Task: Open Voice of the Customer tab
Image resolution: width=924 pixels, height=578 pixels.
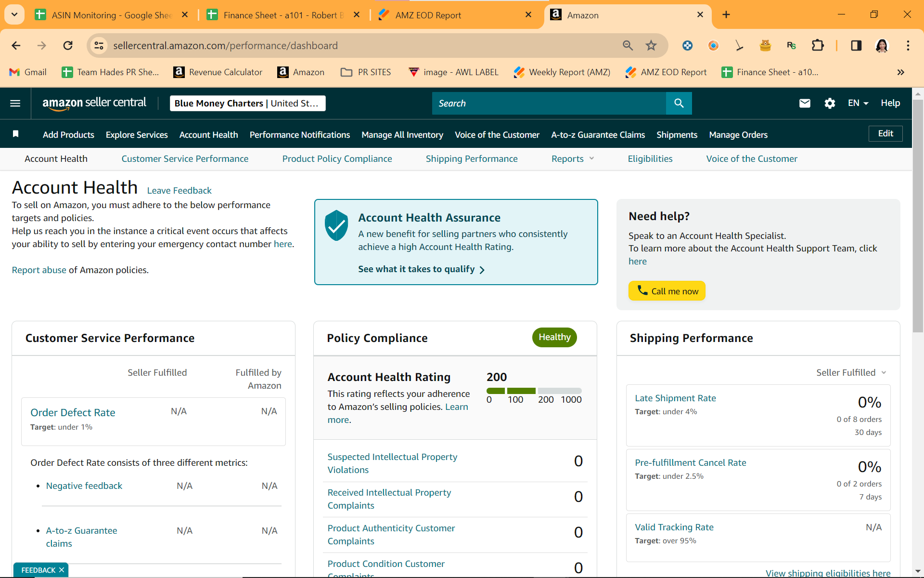Action: pyautogui.click(x=751, y=159)
